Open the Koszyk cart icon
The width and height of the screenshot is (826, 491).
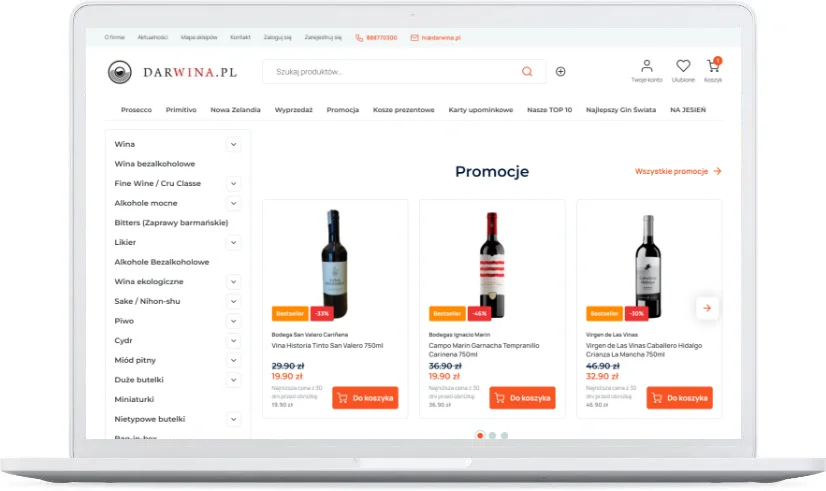tap(713, 65)
